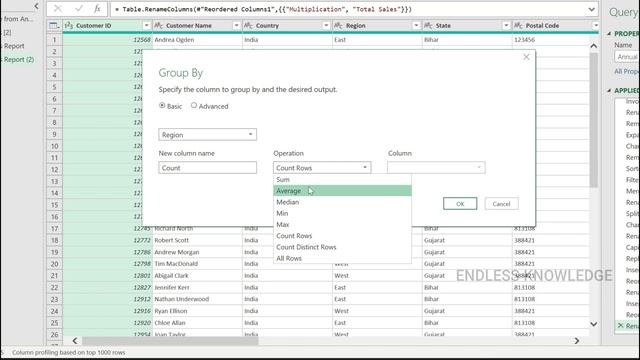Cancel formula edit with X icon
The height and width of the screenshot is (360, 640).
58,9
